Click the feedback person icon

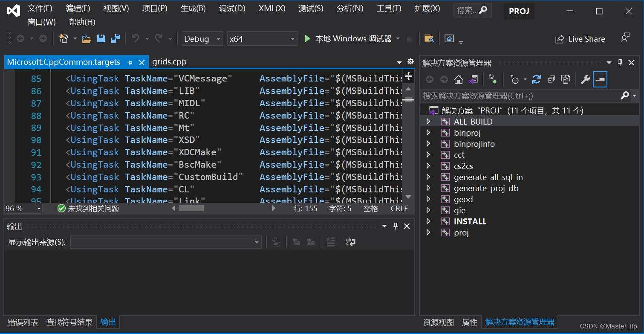(x=626, y=38)
